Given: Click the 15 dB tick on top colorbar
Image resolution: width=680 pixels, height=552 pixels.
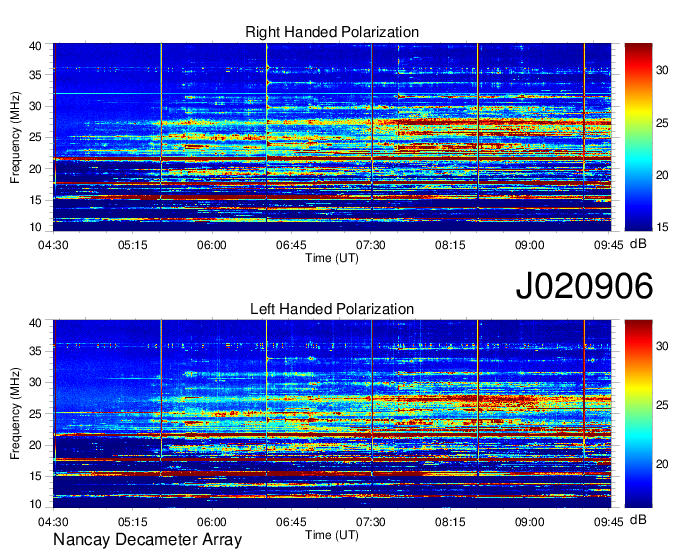Looking at the screenshot, I should (662, 227).
